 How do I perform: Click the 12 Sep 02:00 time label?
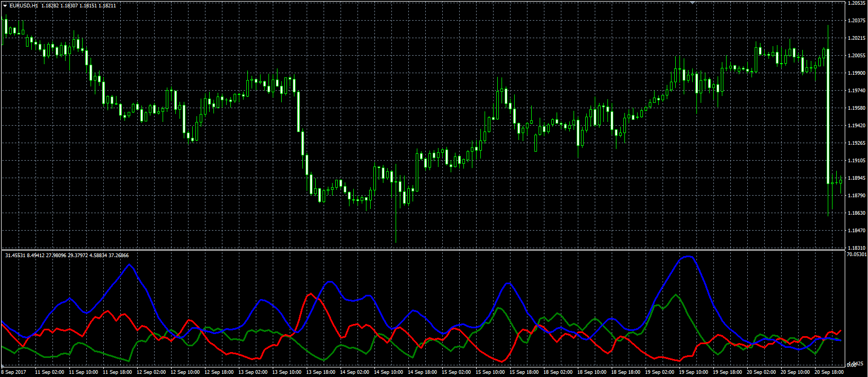click(x=151, y=372)
